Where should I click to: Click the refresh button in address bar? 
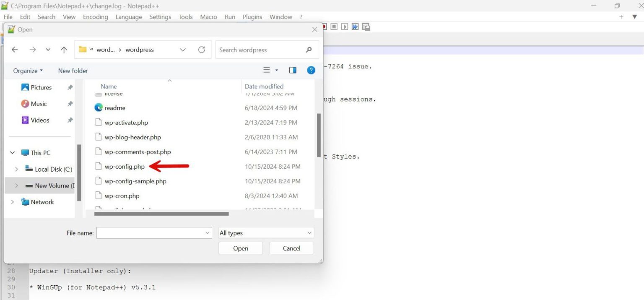pos(202,50)
